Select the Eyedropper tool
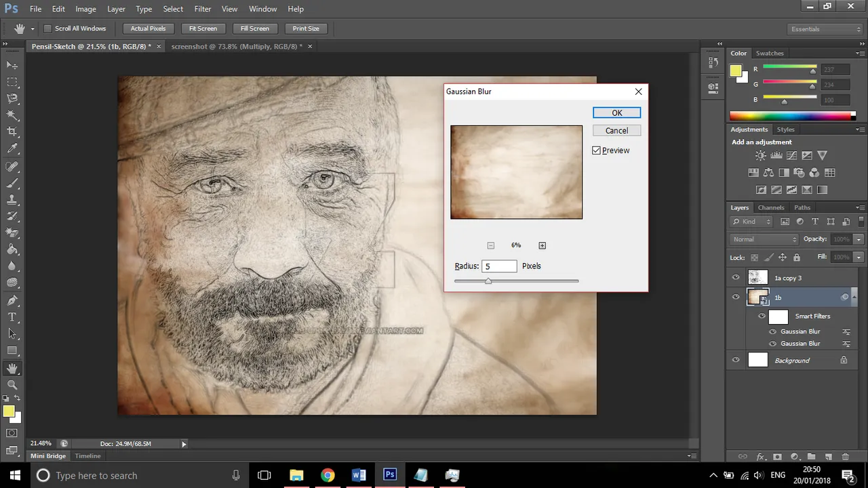This screenshot has width=868, height=488. click(x=12, y=149)
